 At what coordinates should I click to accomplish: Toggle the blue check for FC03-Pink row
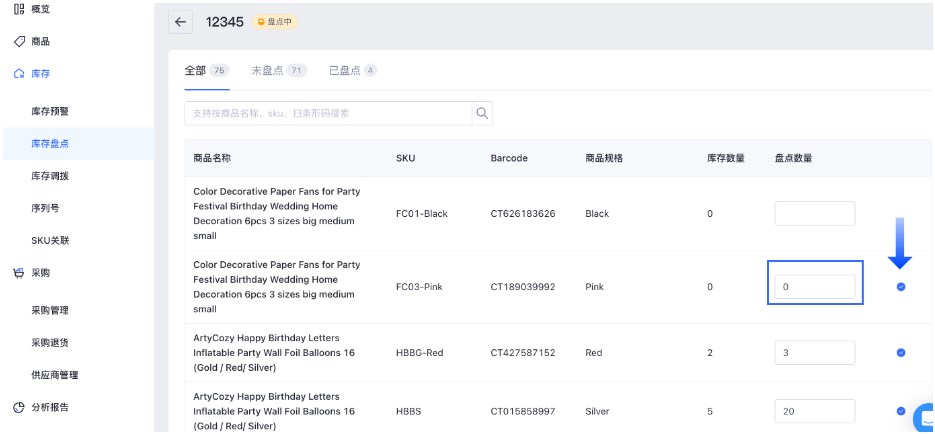coord(901,287)
